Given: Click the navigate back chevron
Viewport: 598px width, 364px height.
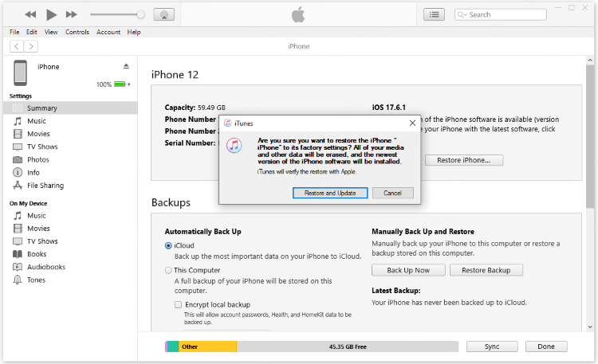Looking at the screenshot, I should (16, 46).
